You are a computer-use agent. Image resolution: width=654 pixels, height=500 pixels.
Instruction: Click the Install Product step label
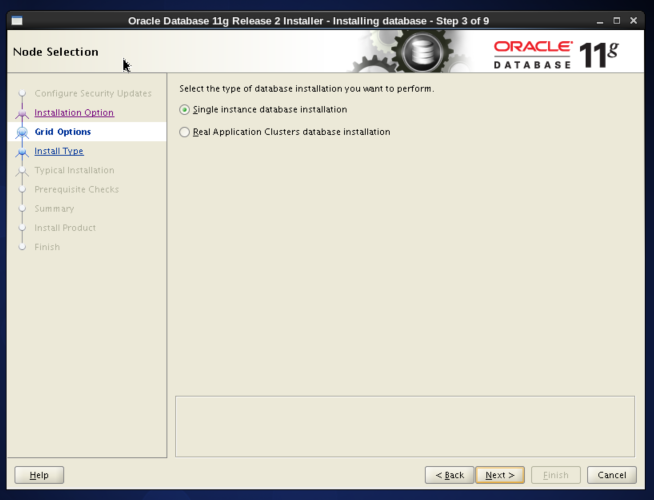click(65, 228)
